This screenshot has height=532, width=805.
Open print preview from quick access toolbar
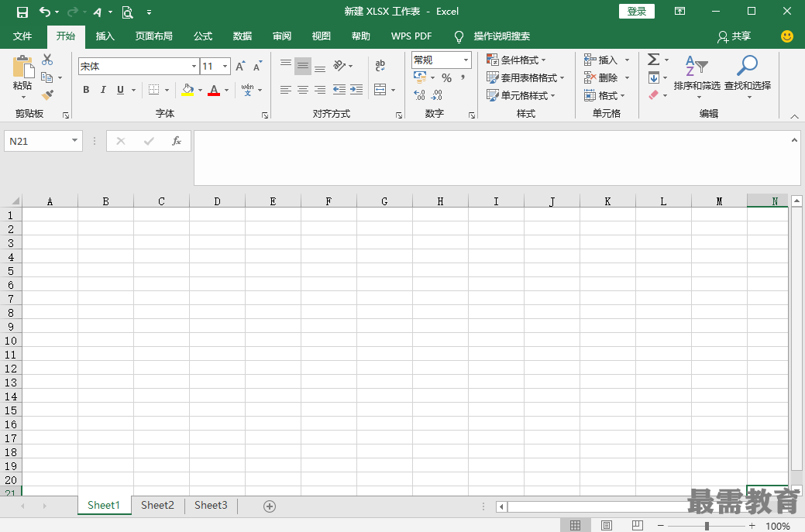coord(127,12)
